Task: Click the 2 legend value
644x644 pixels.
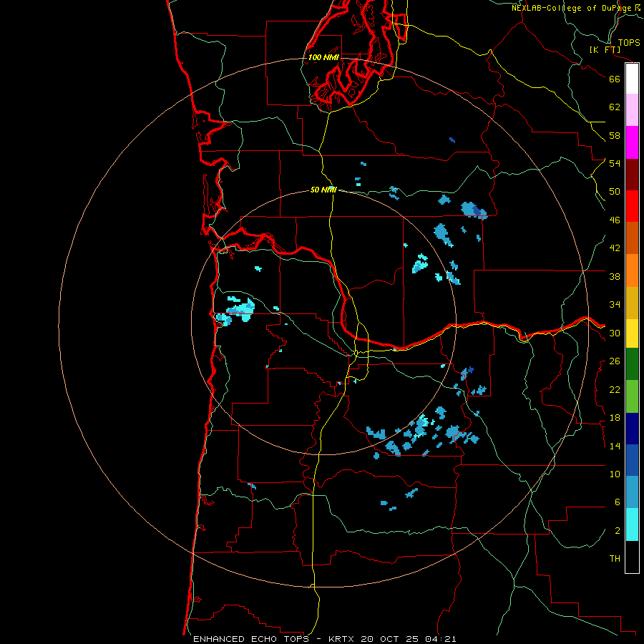Action: [618, 531]
